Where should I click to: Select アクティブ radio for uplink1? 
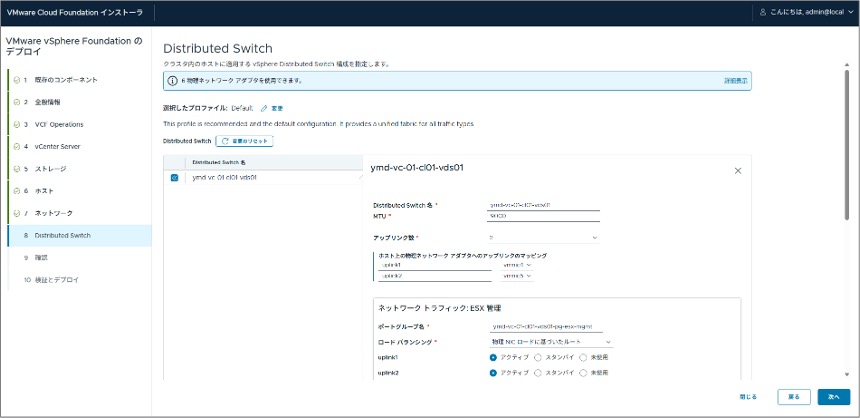point(493,357)
